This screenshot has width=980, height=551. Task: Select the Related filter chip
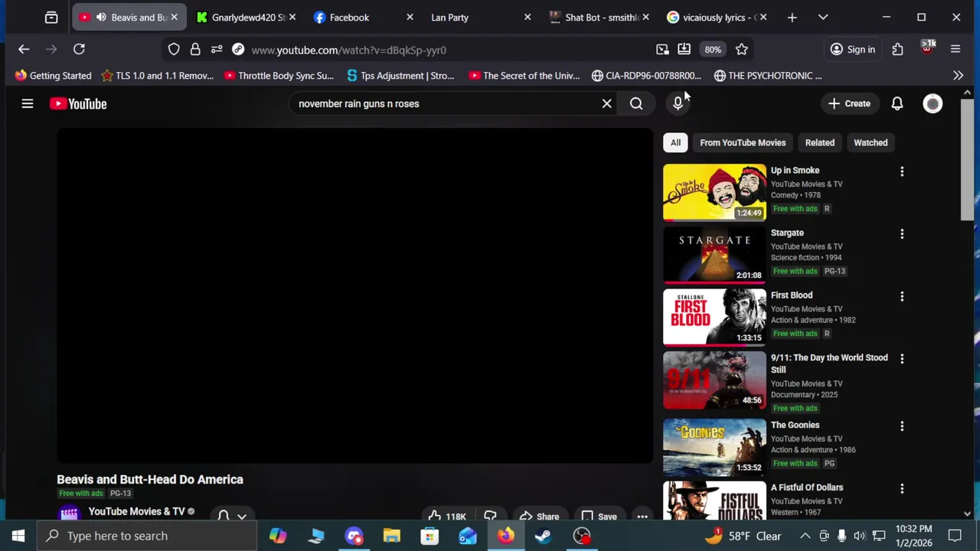click(819, 142)
